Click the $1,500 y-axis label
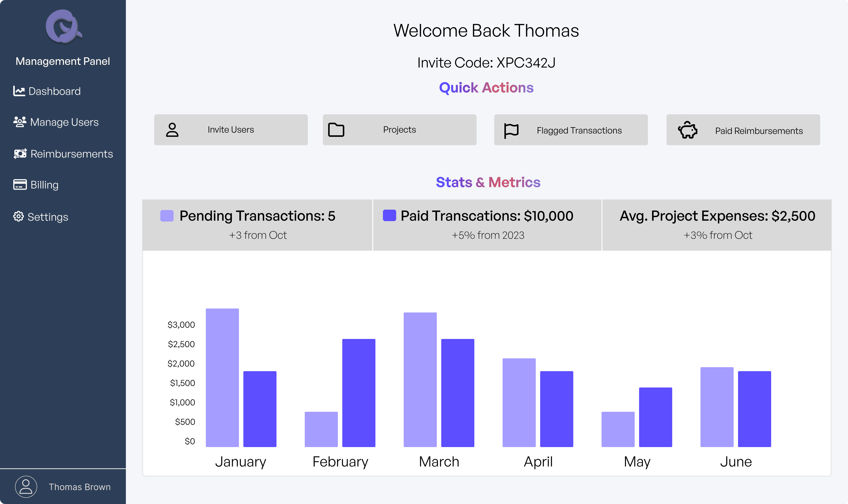This screenshot has width=848, height=504. pos(182,383)
